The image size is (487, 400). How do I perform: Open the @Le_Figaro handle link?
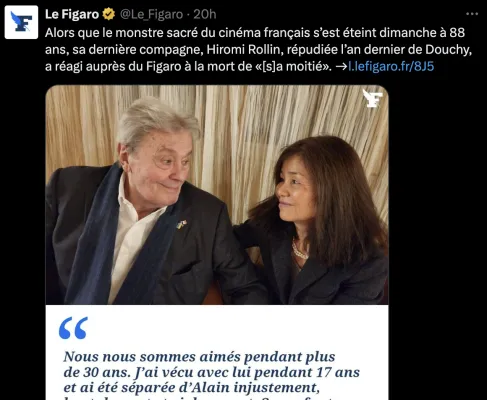point(151,14)
